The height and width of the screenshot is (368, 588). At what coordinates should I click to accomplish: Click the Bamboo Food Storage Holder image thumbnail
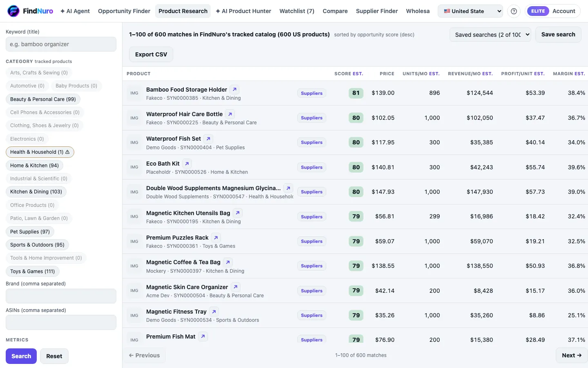134,93
